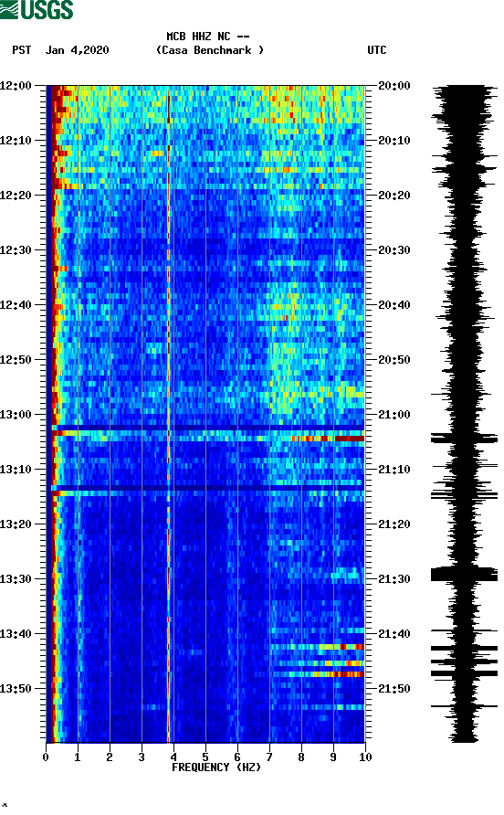The image size is (504, 815).
Task: Click the '12:50' PST time label
Action: coord(16,360)
